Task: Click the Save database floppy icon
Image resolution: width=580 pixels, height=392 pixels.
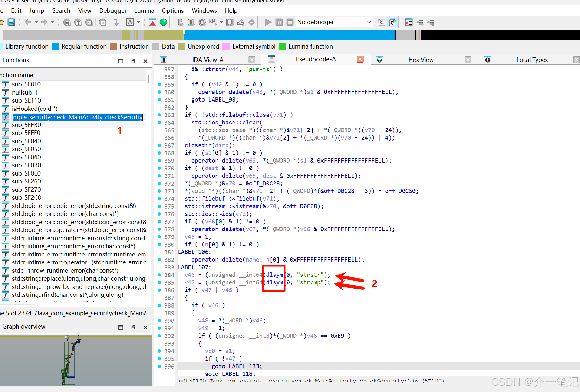Action: 11,22
